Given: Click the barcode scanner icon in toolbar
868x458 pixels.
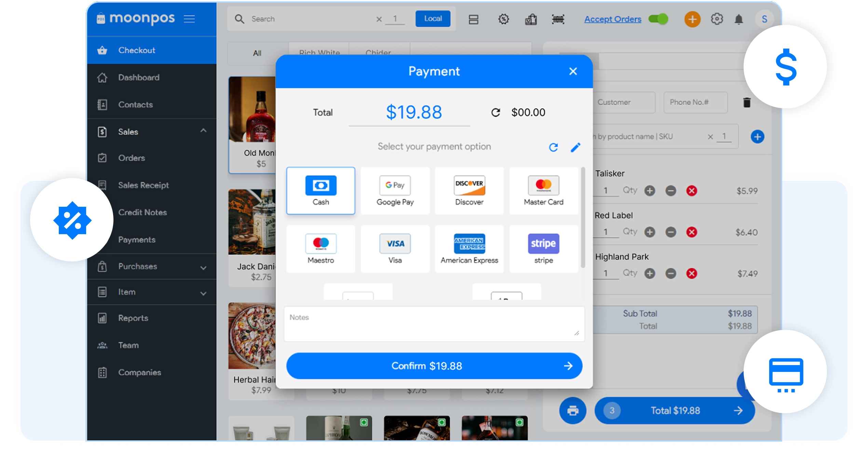Looking at the screenshot, I should pyautogui.click(x=558, y=19).
